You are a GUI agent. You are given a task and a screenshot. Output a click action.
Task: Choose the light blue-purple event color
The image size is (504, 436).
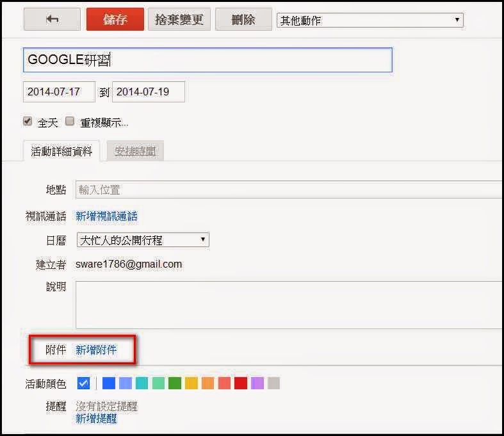pos(126,384)
